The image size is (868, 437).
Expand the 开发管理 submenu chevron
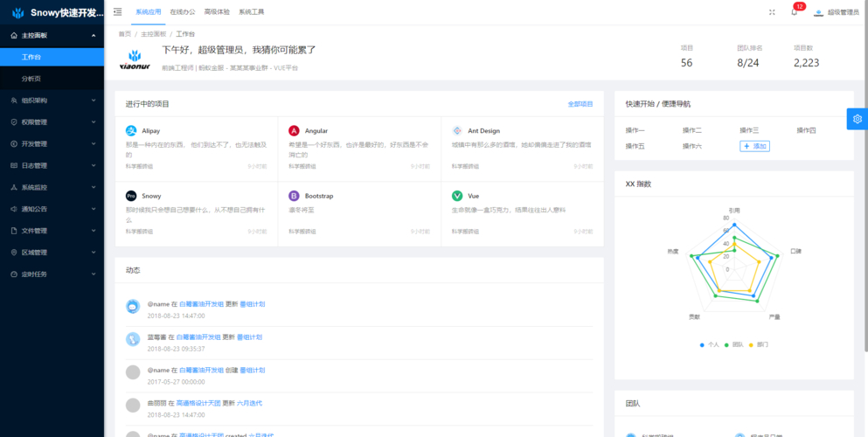click(x=94, y=144)
